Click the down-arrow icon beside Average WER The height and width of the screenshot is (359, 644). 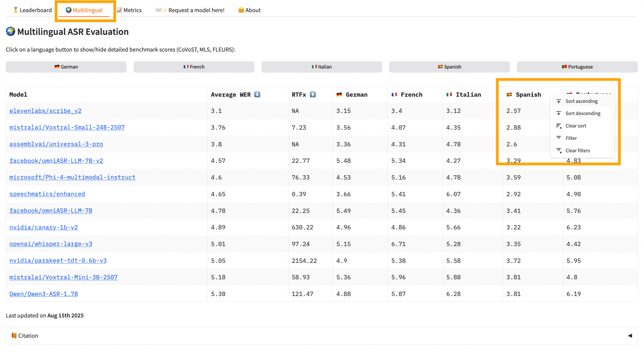(x=257, y=95)
